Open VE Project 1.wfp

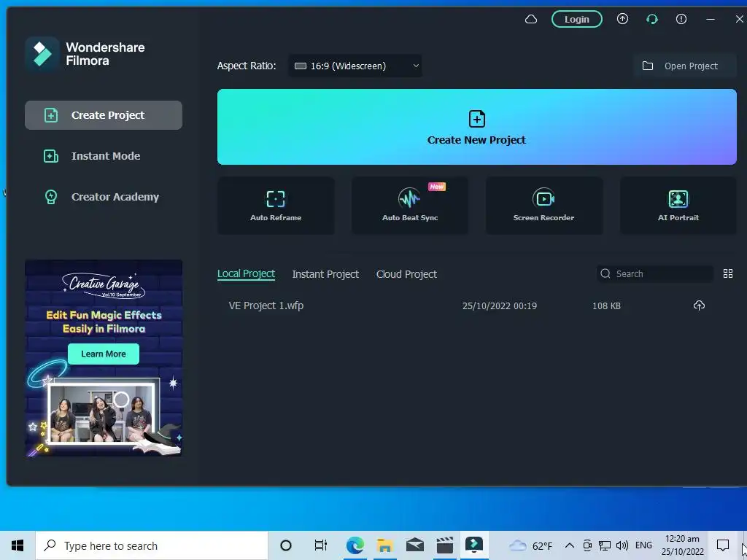pos(266,306)
